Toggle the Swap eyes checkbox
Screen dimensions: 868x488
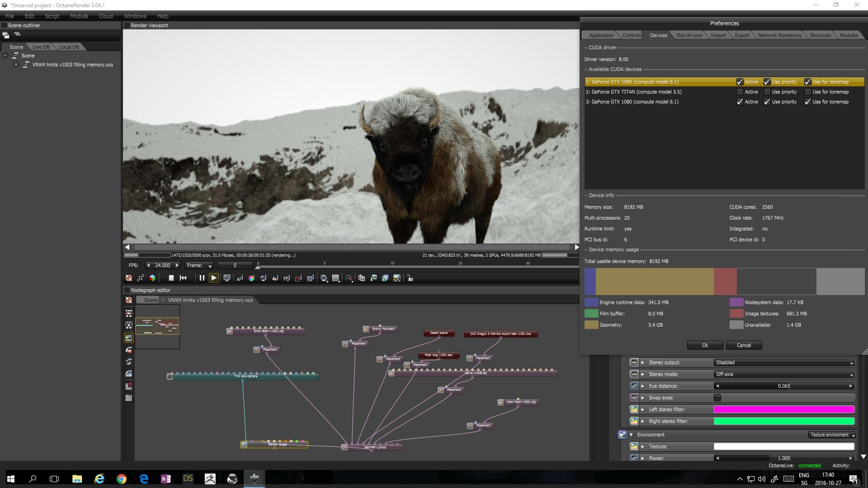(717, 398)
